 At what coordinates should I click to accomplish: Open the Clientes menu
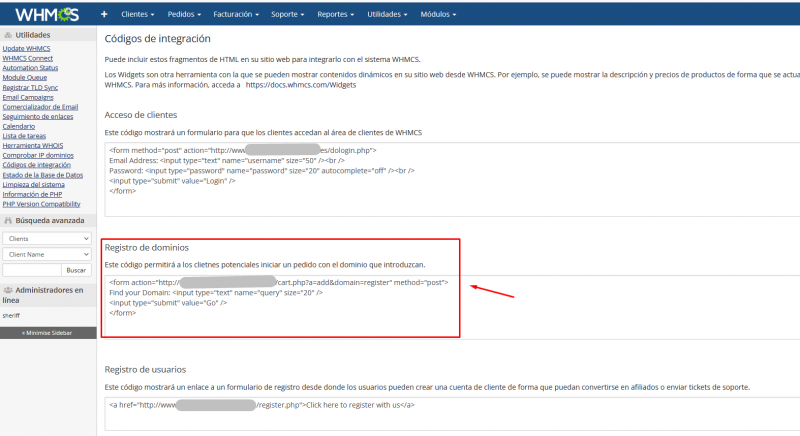(142, 15)
